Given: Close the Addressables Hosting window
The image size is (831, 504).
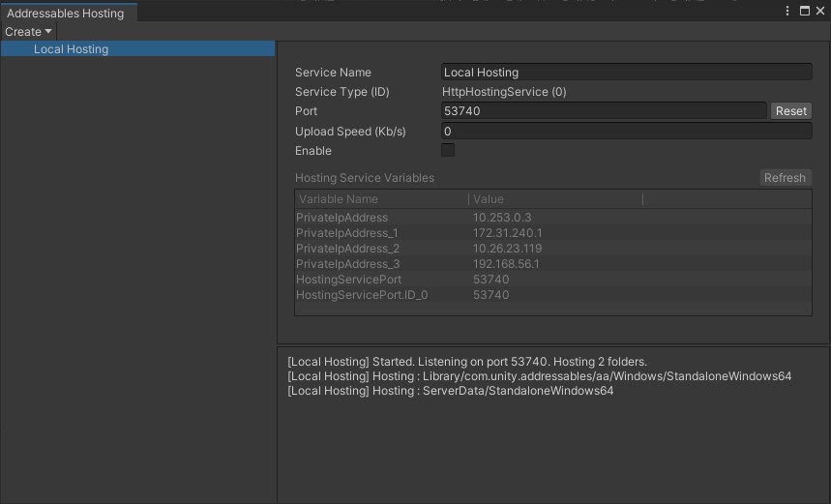Looking at the screenshot, I should point(820,12).
